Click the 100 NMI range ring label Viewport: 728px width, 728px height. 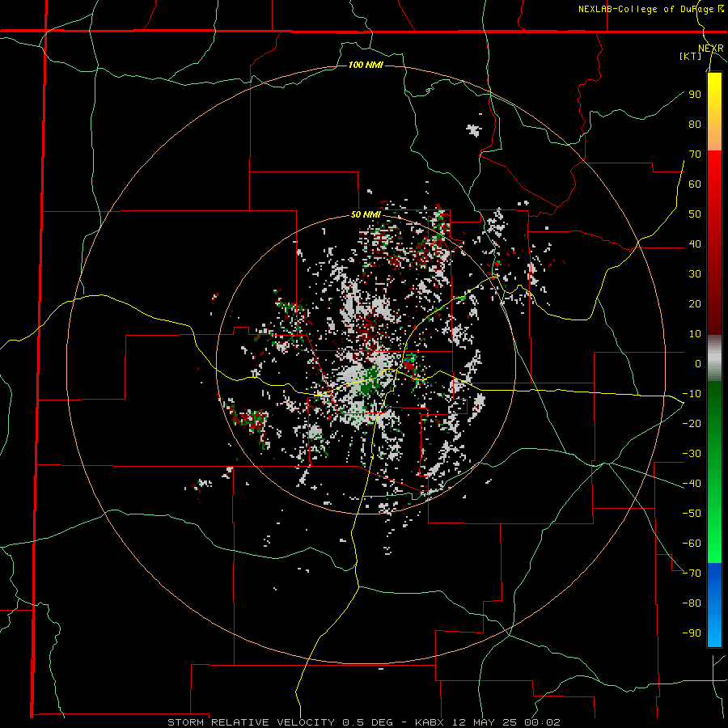pos(366,65)
